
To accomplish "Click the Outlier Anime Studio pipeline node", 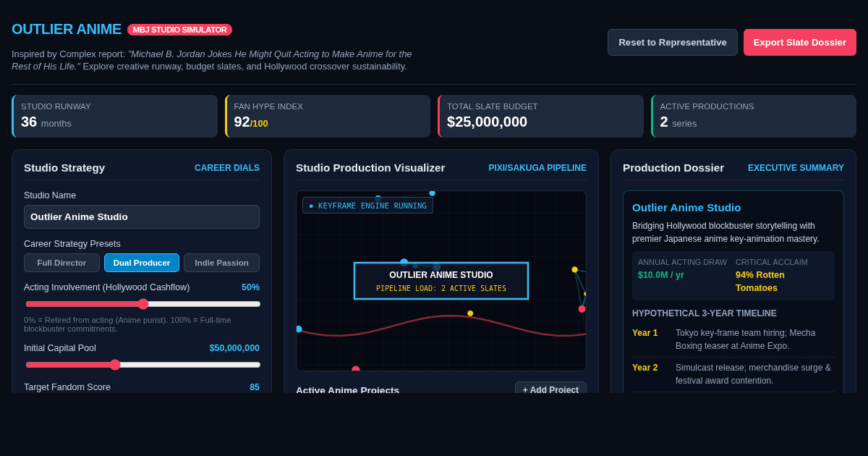I will coord(441,281).
